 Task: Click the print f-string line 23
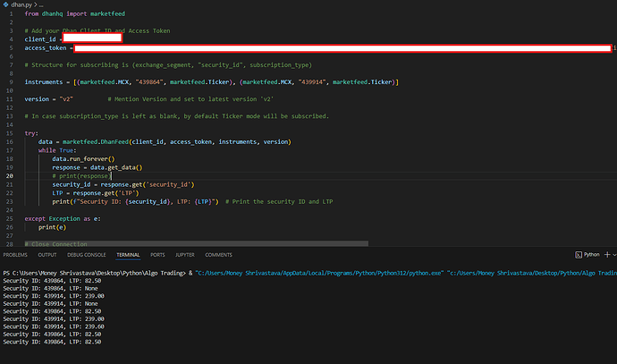192,202
